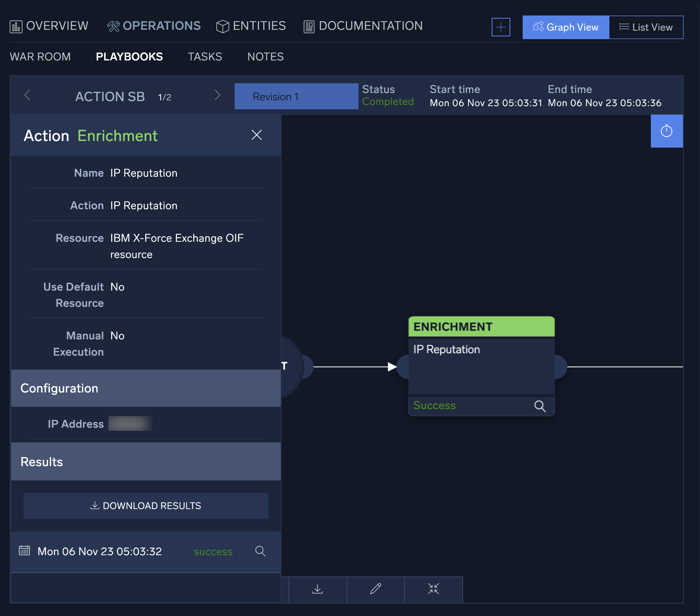Click the collapse arrows icon
Screen dimensions: 700x616
click(433, 589)
